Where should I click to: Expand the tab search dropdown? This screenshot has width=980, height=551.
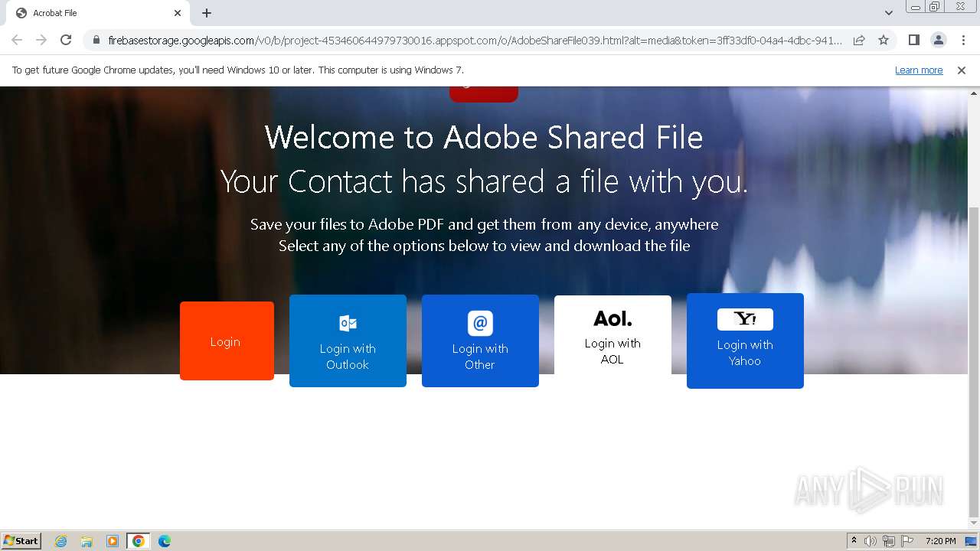point(889,13)
